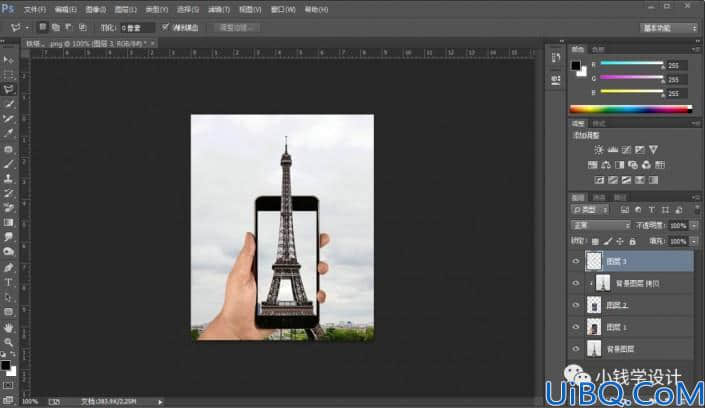The width and height of the screenshot is (705, 408).
Task: Select the Horizontal Type tool
Action: point(8,282)
